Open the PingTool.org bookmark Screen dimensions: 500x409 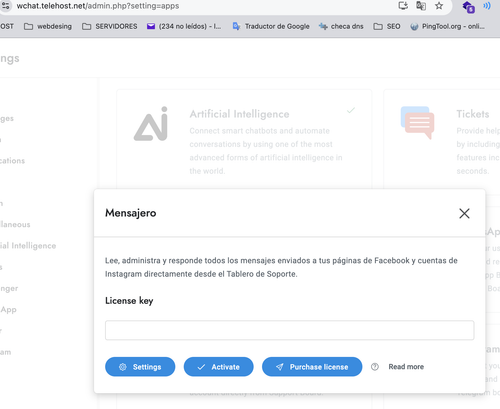tap(447, 26)
